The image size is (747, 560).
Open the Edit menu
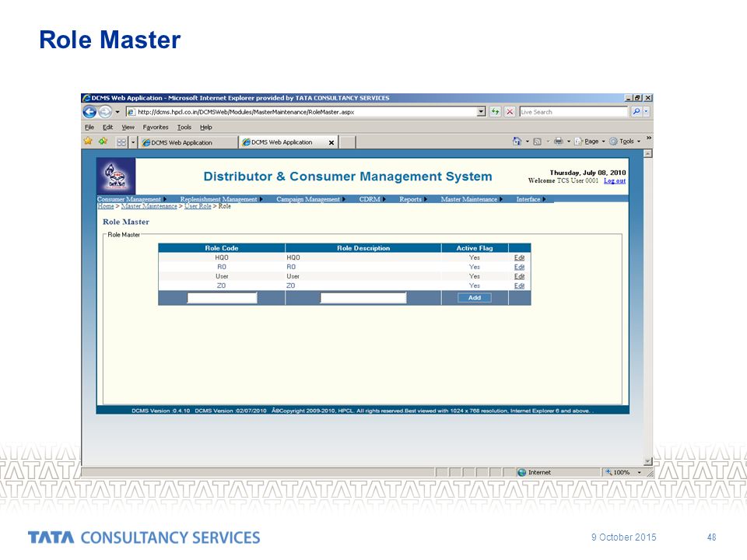(107, 127)
